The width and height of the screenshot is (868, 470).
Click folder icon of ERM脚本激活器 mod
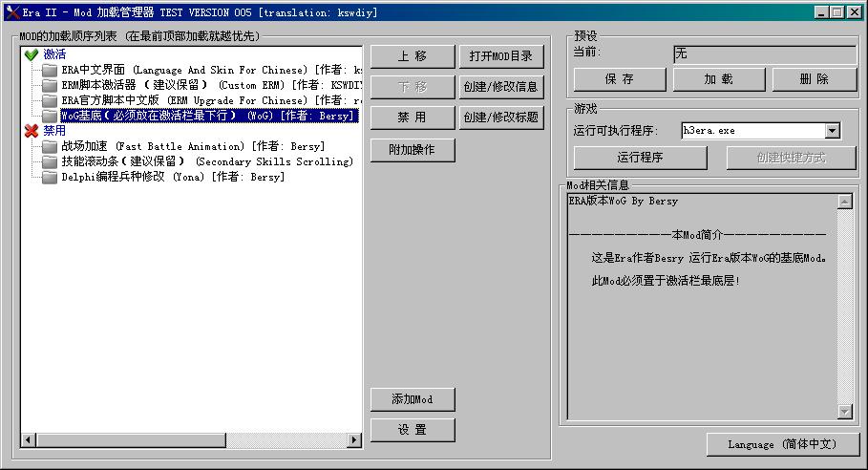click(50, 85)
